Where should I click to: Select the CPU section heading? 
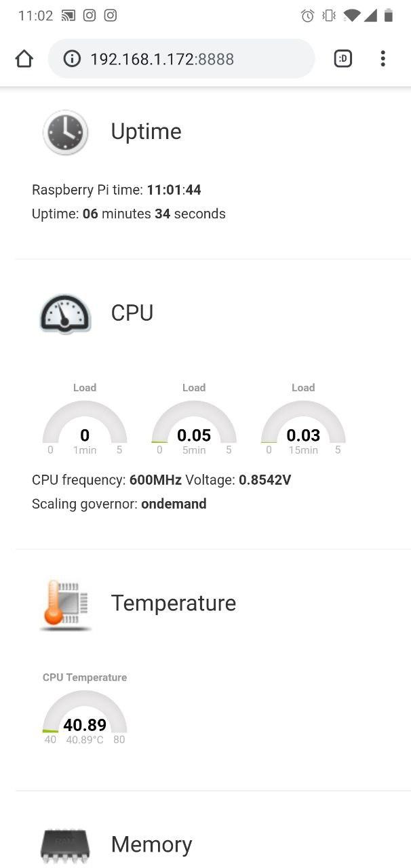[132, 313]
